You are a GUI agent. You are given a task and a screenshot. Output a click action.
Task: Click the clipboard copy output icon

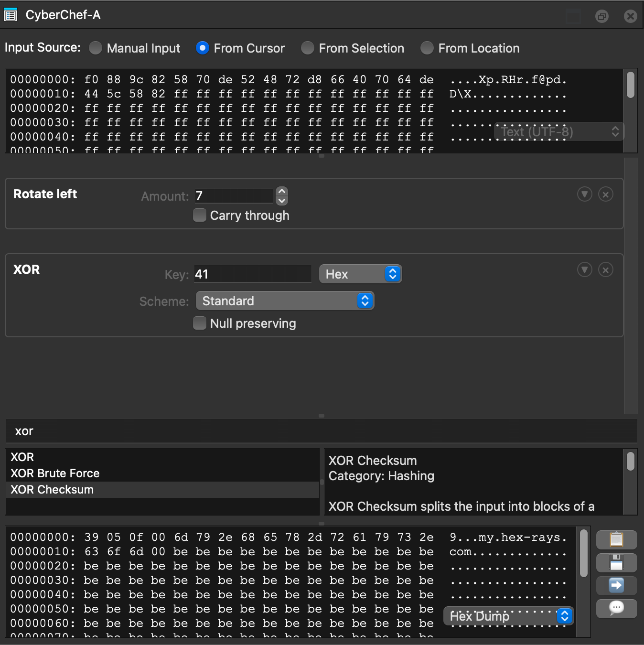[616, 539]
